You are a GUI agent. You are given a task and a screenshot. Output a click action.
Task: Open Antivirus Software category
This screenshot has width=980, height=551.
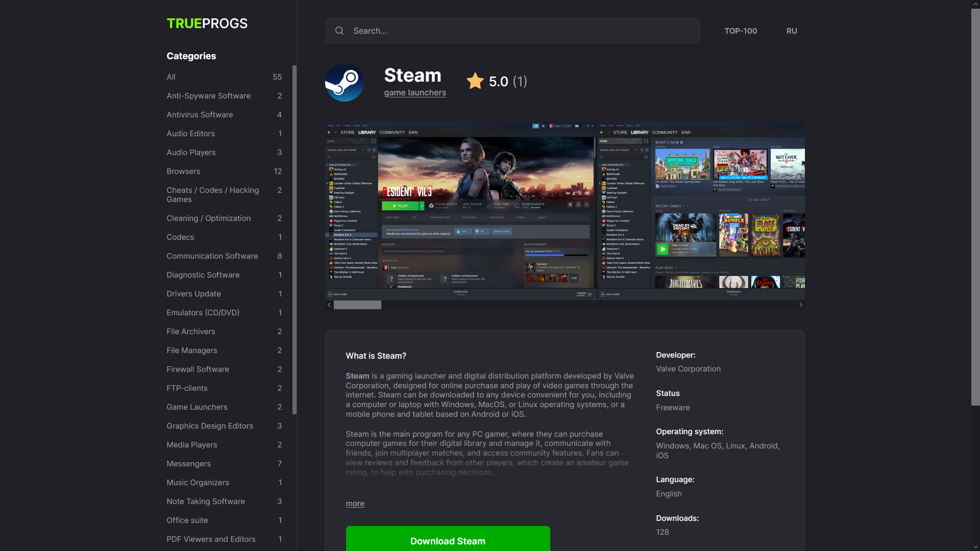[x=224, y=115]
